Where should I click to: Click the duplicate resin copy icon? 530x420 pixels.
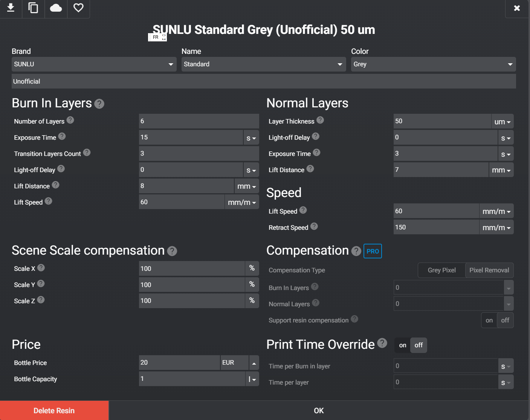33,8
